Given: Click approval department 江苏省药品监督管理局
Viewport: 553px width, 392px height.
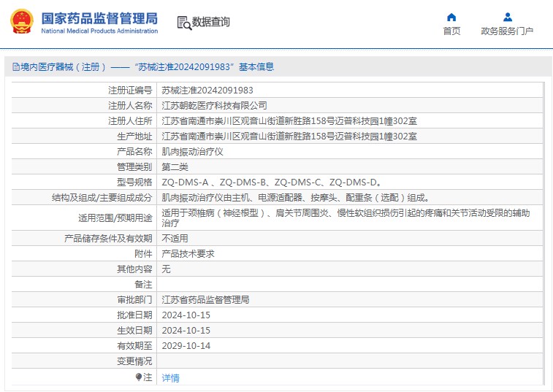Looking at the screenshot, I should (x=205, y=300).
